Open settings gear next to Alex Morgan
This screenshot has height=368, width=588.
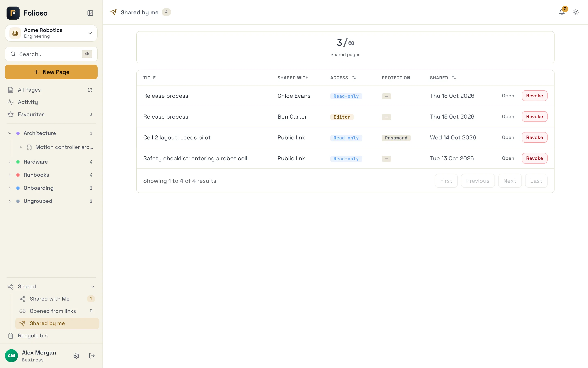[x=76, y=356]
